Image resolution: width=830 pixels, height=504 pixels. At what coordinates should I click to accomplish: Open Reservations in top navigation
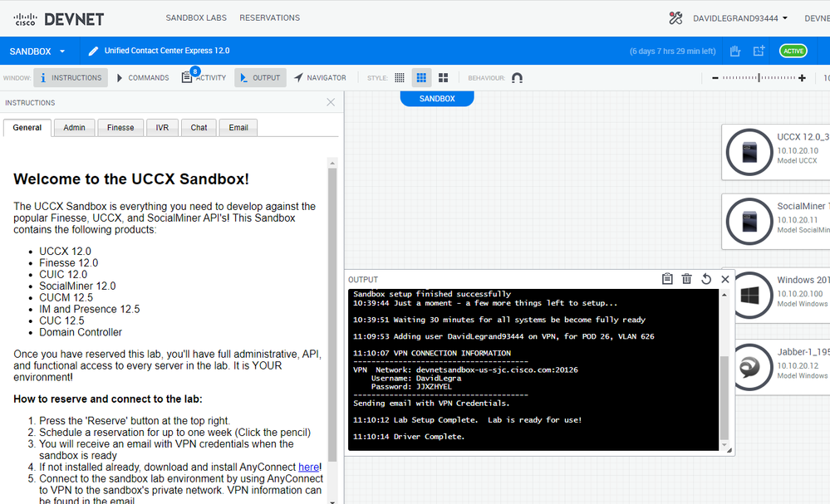tap(269, 18)
